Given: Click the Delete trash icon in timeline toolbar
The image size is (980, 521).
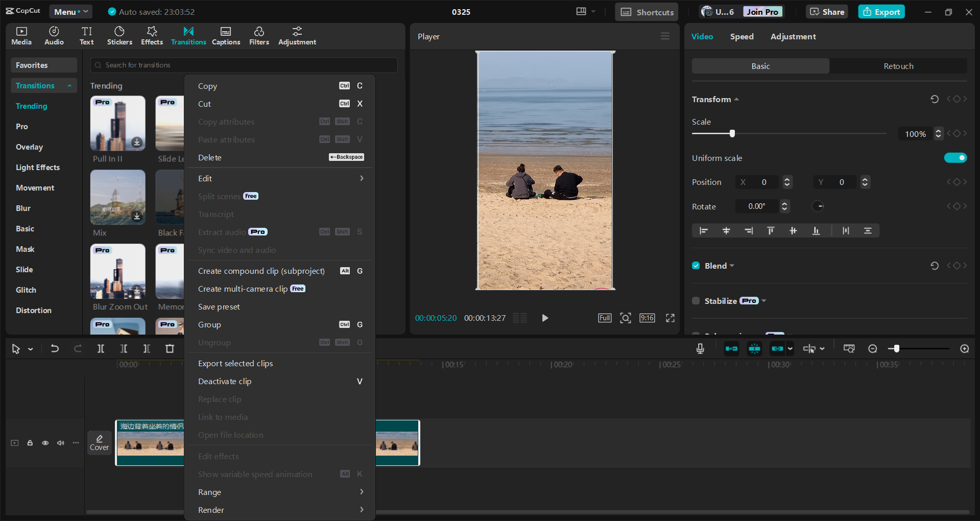Looking at the screenshot, I should (170, 348).
